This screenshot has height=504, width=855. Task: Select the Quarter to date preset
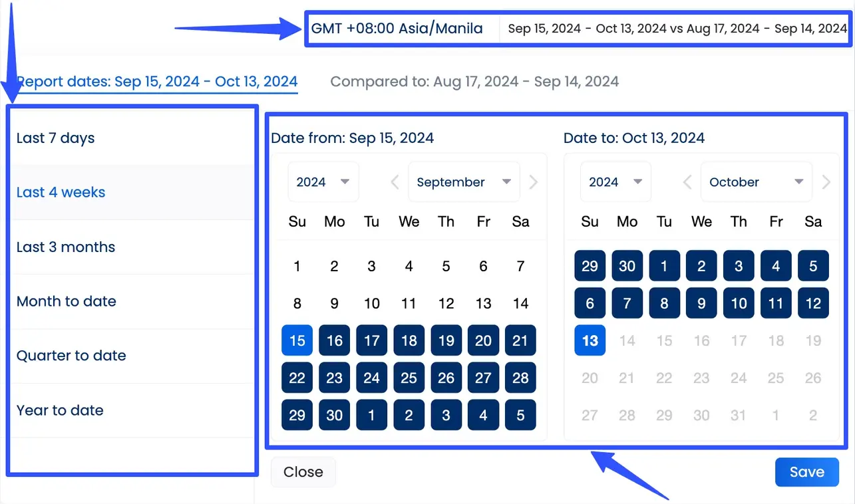coord(71,356)
